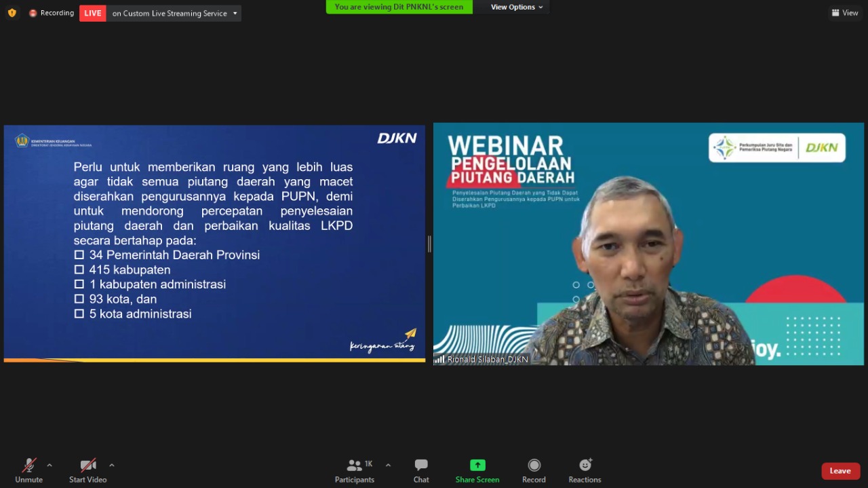
Task: Expand the arrow next to Participants
Action: point(388,465)
